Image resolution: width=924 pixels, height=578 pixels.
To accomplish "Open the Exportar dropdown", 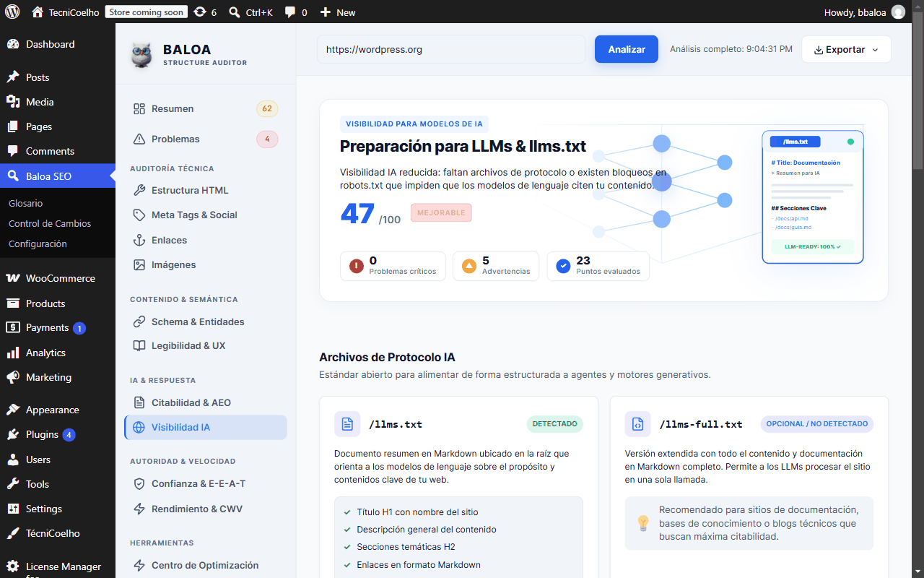I will tap(846, 50).
